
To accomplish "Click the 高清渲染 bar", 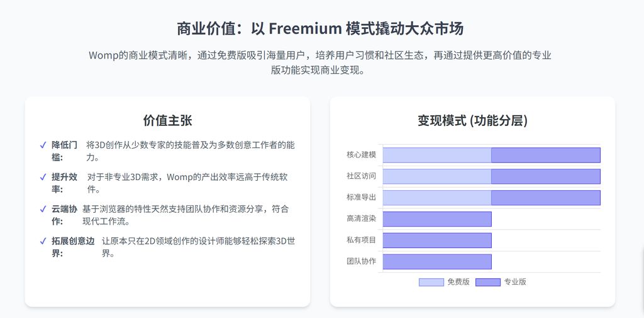I will pos(436,219).
